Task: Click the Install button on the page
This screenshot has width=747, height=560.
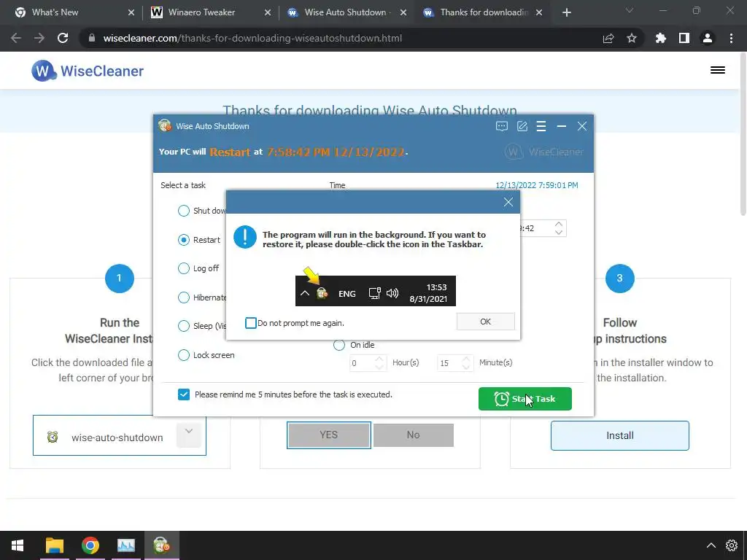Action: click(620, 435)
